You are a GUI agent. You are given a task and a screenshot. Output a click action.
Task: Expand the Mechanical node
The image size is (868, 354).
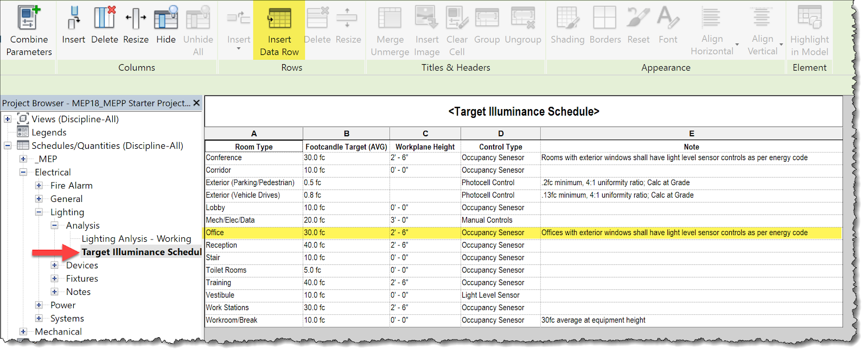click(23, 332)
